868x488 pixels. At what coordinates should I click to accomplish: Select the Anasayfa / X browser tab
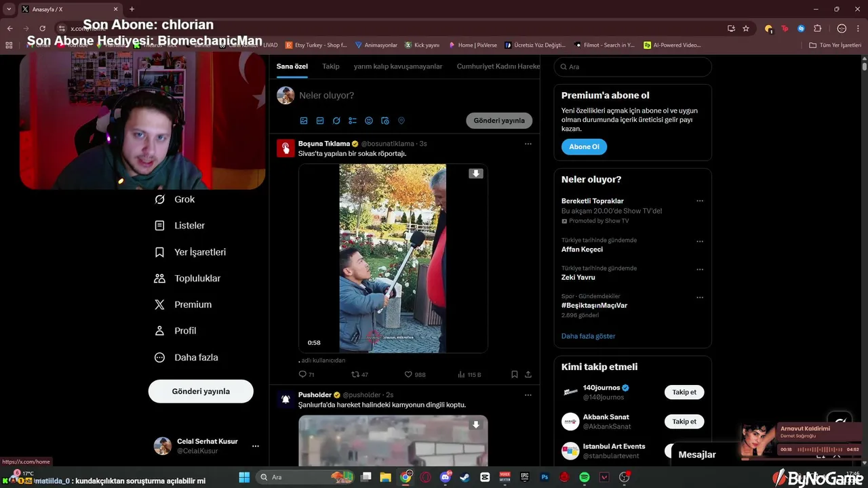click(70, 9)
